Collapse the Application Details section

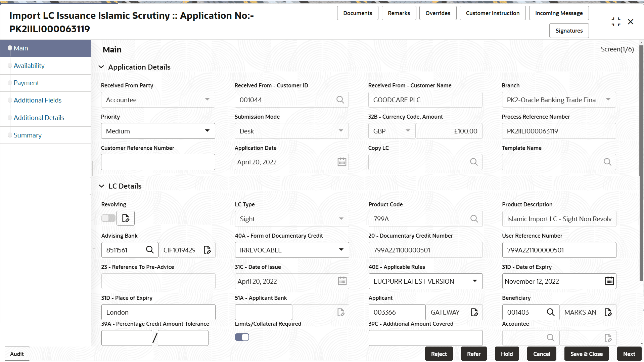(x=101, y=67)
